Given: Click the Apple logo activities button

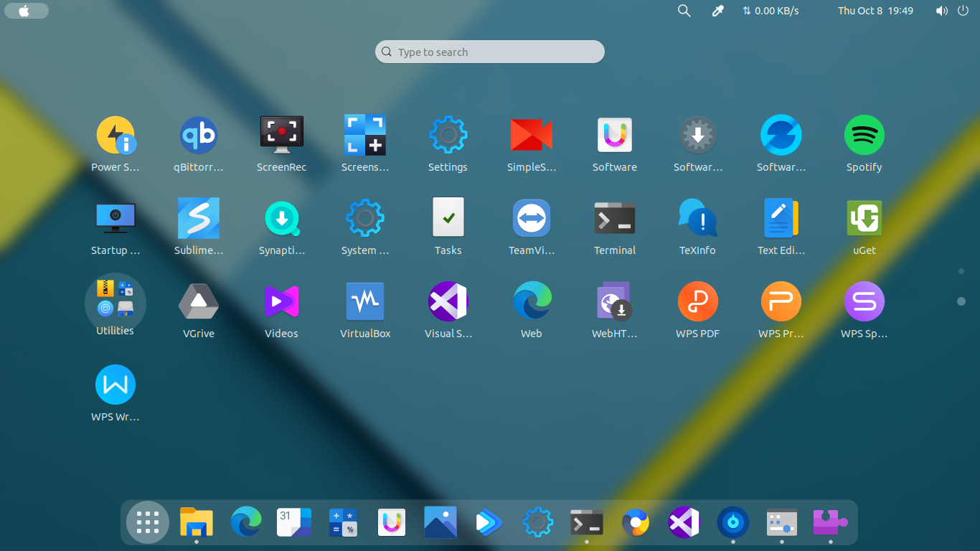Looking at the screenshot, I should click(27, 11).
